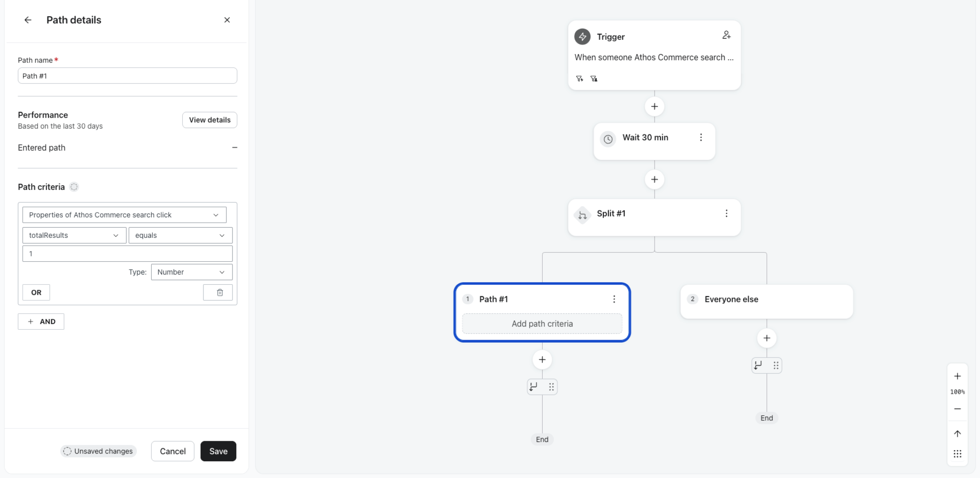Add an AND condition

click(41, 322)
